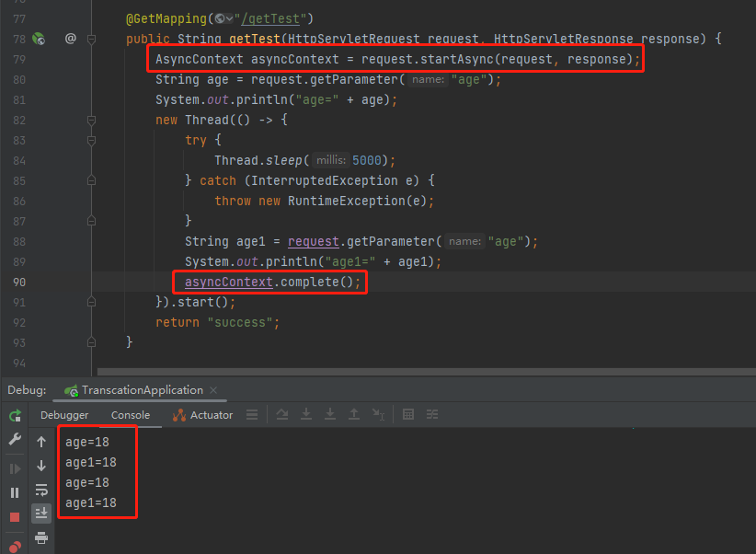Click the Step Over icon

click(x=282, y=414)
